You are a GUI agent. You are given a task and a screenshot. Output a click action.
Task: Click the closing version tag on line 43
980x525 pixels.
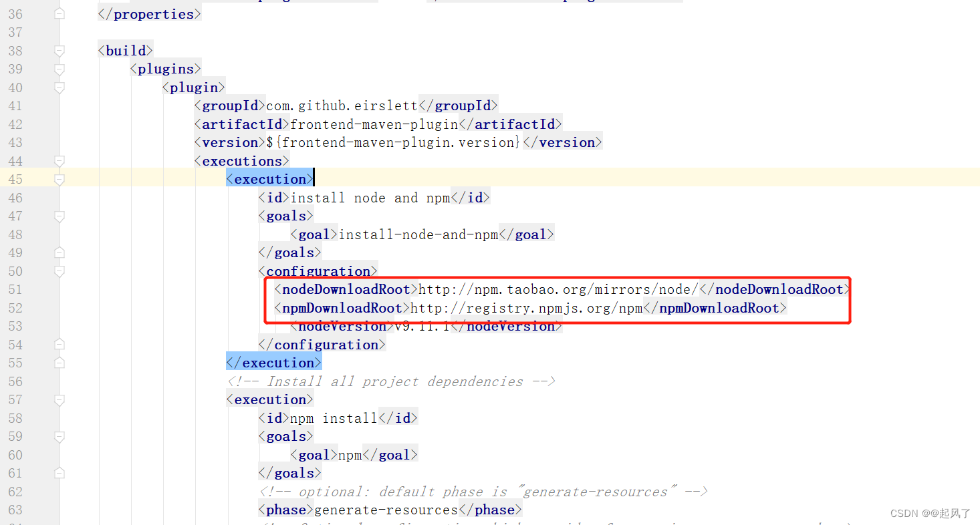[x=562, y=142]
